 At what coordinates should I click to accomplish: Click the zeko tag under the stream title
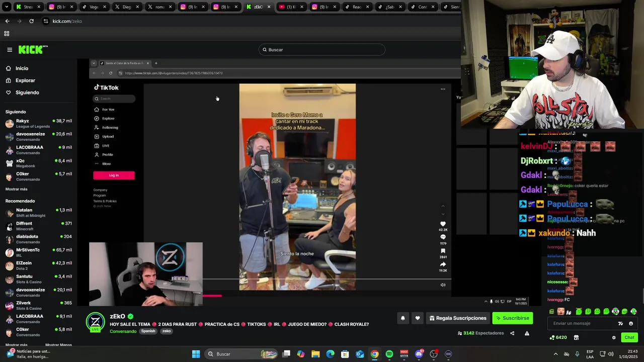[167, 331]
